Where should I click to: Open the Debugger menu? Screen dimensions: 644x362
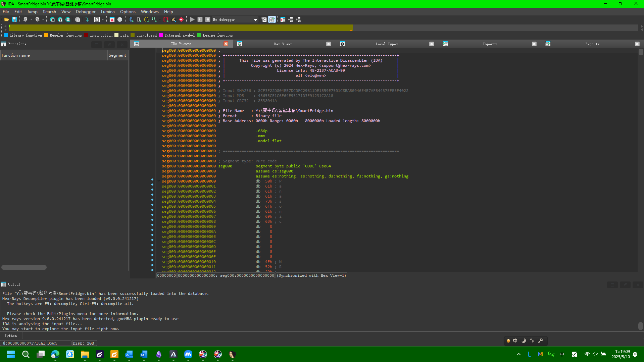pyautogui.click(x=86, y=11)
